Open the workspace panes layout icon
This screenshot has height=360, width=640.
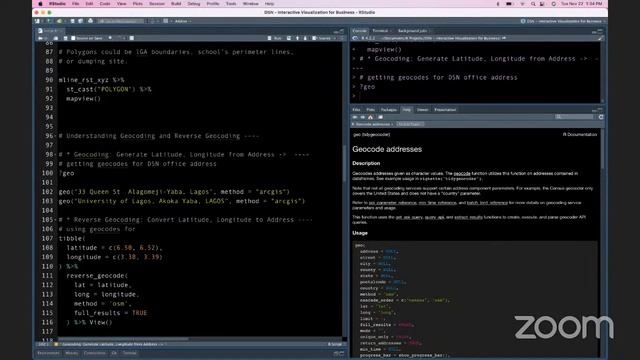pos(166,21)
